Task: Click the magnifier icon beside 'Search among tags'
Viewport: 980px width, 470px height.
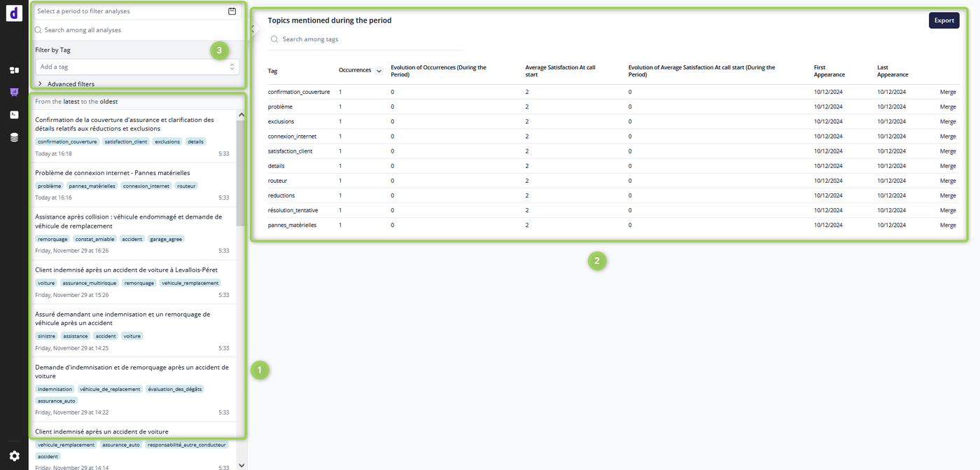Action: click(x=274, y=39)
